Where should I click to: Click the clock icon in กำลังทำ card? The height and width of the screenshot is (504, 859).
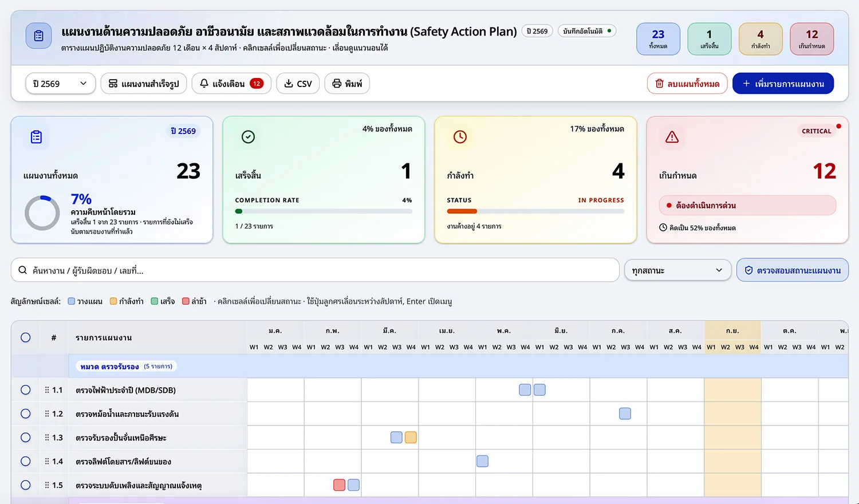(x=460, y=137)
